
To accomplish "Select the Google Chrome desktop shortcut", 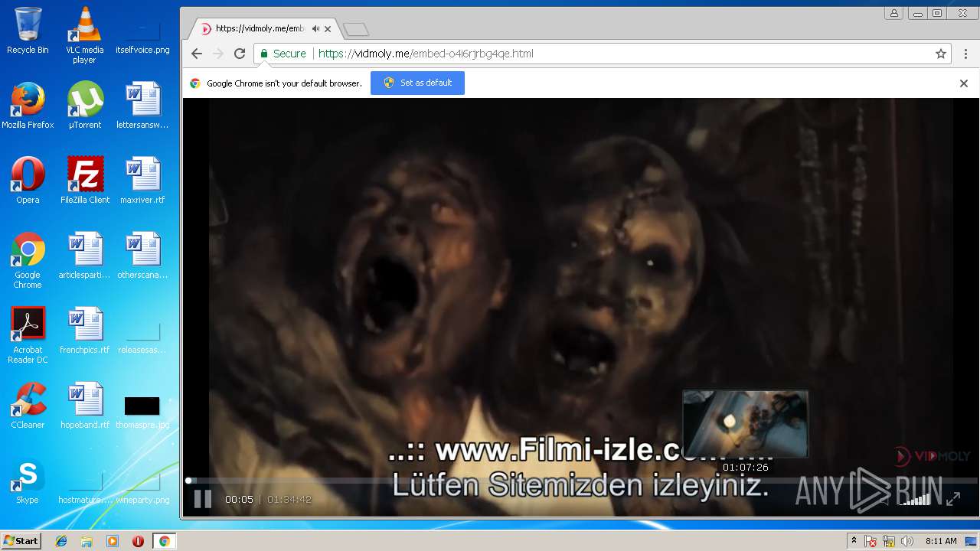I will tap(28, 260).
